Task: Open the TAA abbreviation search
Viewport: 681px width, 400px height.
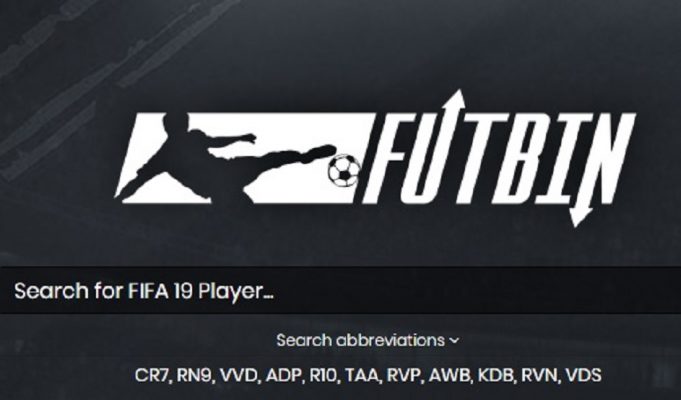Action: click(362, 375)
